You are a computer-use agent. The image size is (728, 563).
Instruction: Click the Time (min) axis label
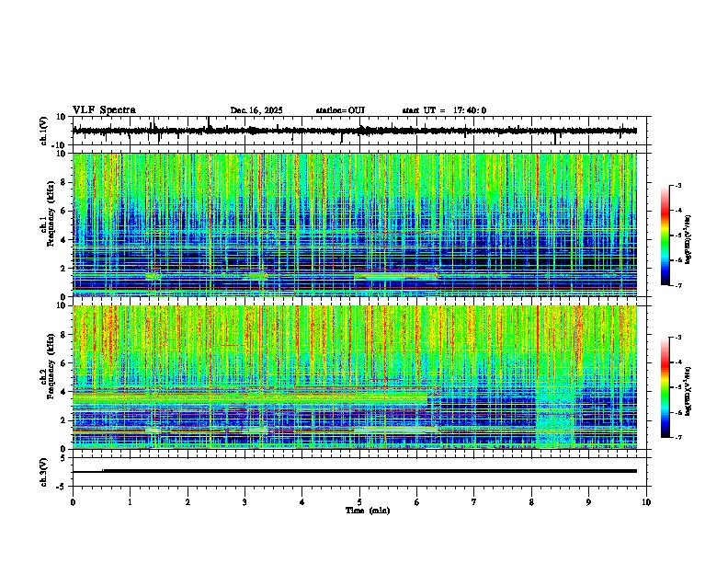(x=368, y=511)
